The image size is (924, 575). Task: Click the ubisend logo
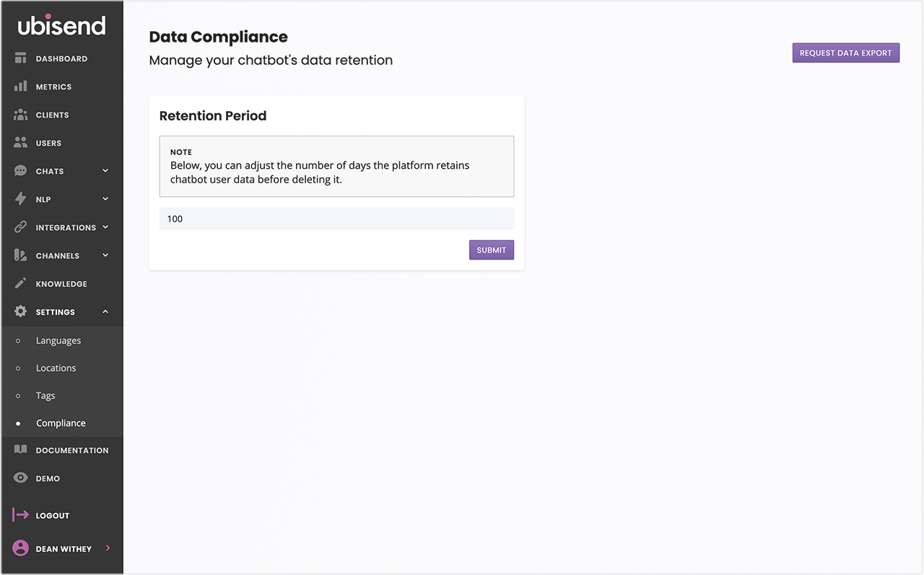pos(61,26)
